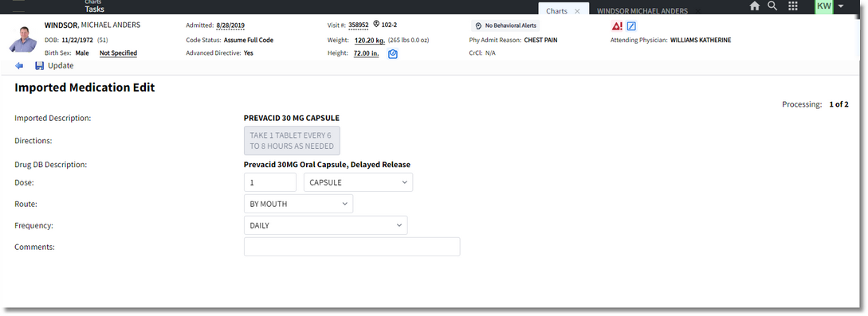Viewport: 868px width, 316px height.
Task: Click PREVACID 30 MG CAPSULE imported description
Action: point(292,119)
